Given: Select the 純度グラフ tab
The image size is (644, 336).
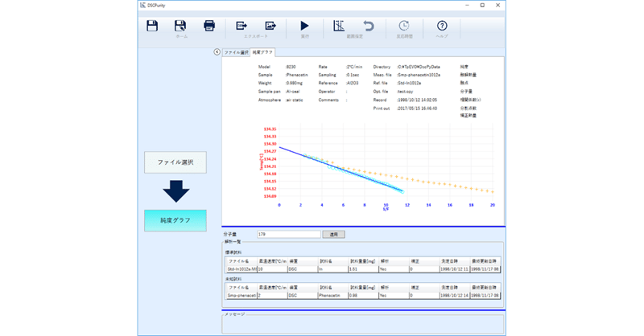Looking at the screenshot, I should [262, 52].
